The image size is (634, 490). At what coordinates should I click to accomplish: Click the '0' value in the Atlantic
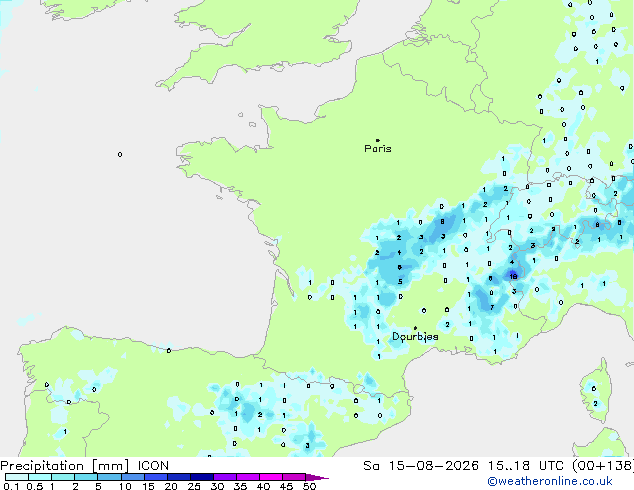[x=120, y=154]
